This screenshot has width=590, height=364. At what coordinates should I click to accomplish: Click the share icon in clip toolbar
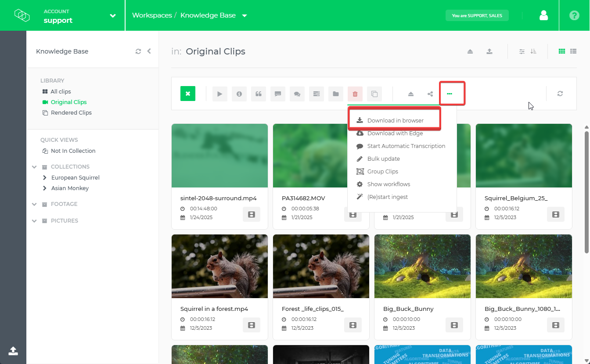[430, 94]
